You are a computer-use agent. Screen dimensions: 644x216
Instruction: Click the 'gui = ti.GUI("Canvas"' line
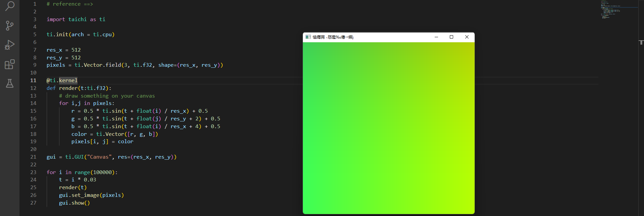(112, 157)
